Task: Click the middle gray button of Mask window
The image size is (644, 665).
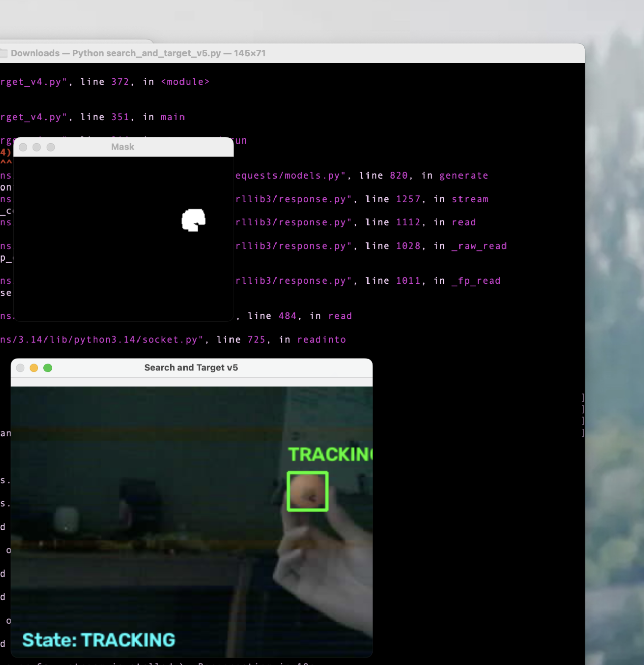Action: pos(36,147)
